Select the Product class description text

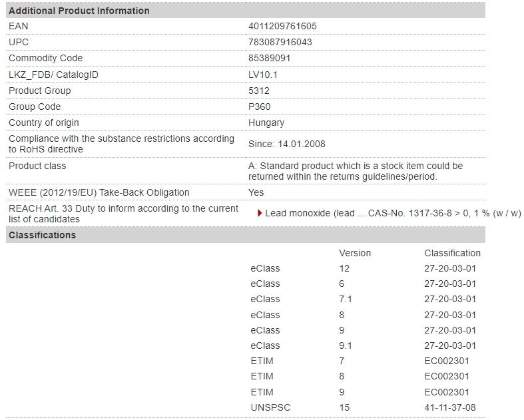pyautogui.click(x=356, y=171)
